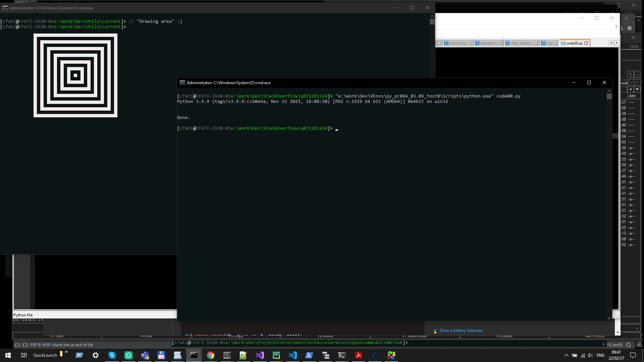Click the ENG language indicator
644x362 pixels.
pos(600,355)
